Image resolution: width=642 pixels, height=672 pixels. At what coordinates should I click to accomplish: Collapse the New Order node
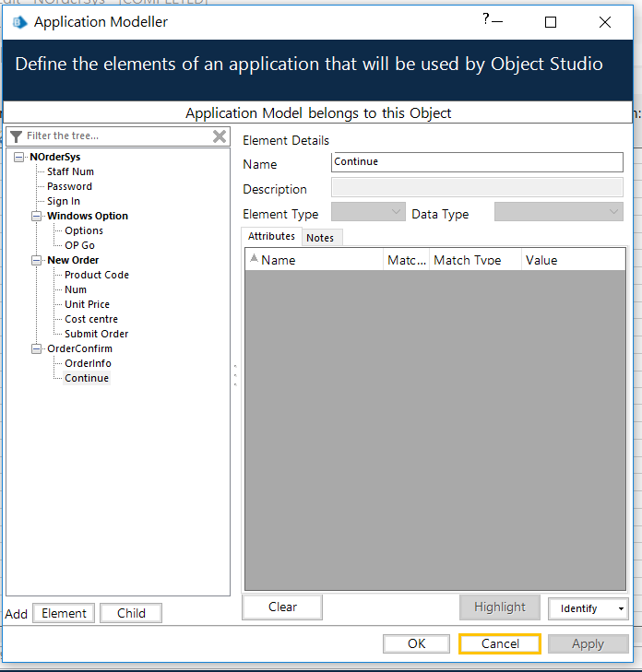coord(37,260)
